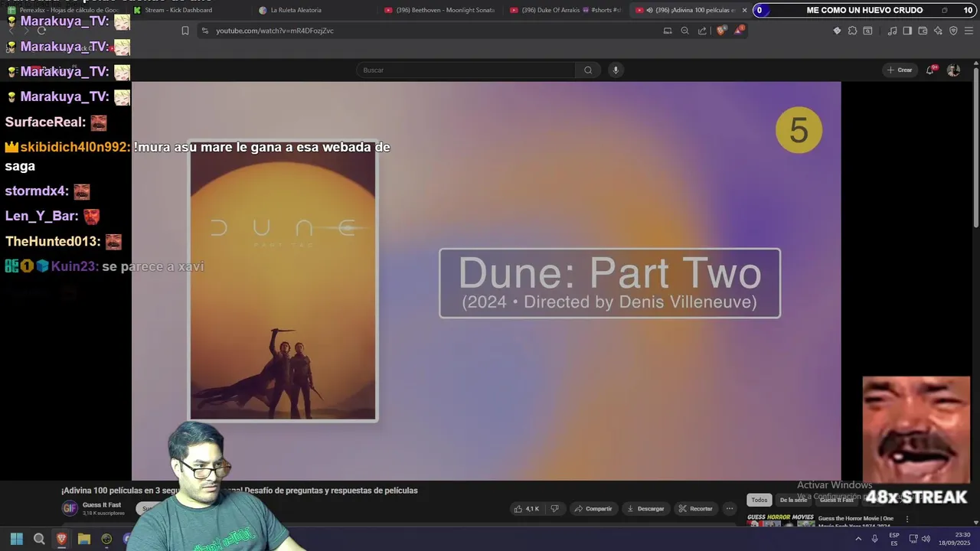This screenshot has height=551, width=980.
Task: Click Compartir share button
Action: point(593,509)
